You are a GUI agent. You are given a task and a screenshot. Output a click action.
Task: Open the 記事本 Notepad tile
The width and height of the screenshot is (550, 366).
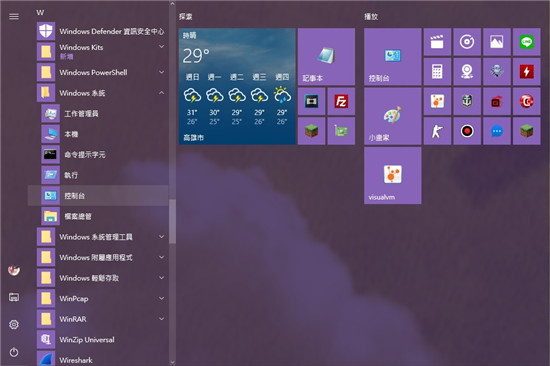(x=326, y=56)
